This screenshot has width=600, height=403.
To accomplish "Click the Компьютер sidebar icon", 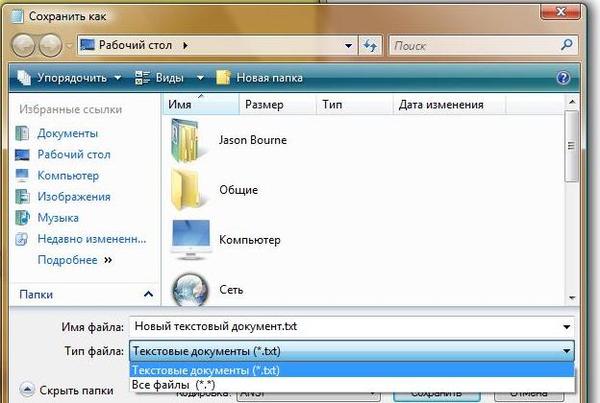I will pos(22,175).
